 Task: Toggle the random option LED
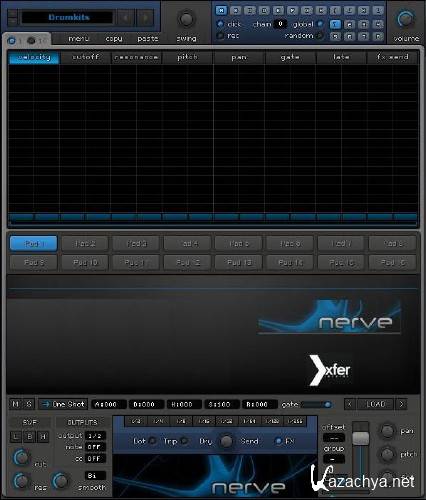coord(320,35)
